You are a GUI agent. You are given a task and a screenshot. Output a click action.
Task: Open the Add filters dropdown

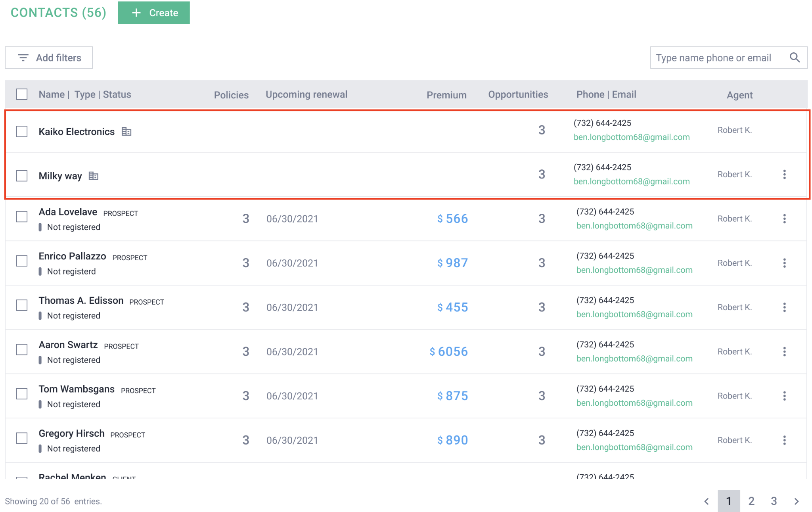pos(49,58)
